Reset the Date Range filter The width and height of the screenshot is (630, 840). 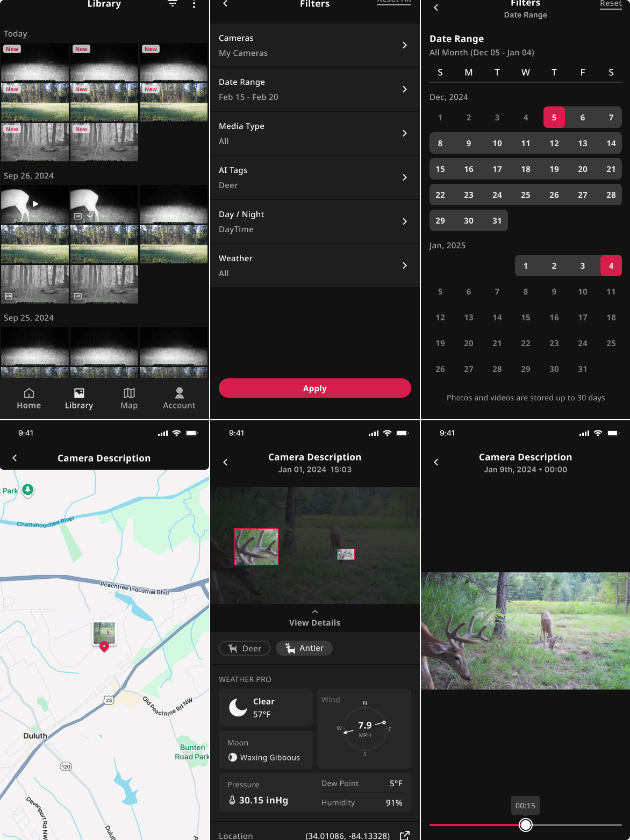[611, 4]
